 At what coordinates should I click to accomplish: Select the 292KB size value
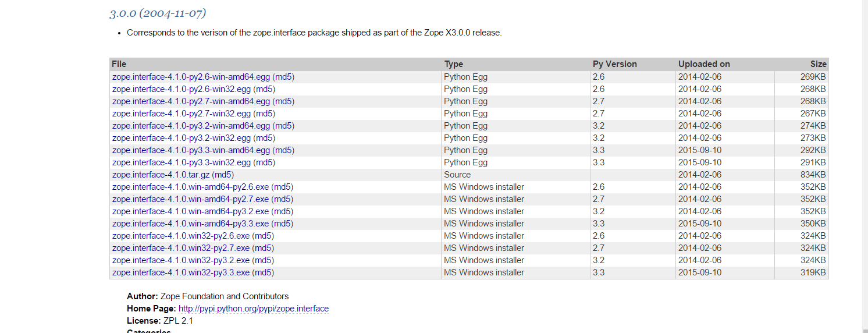813,150
